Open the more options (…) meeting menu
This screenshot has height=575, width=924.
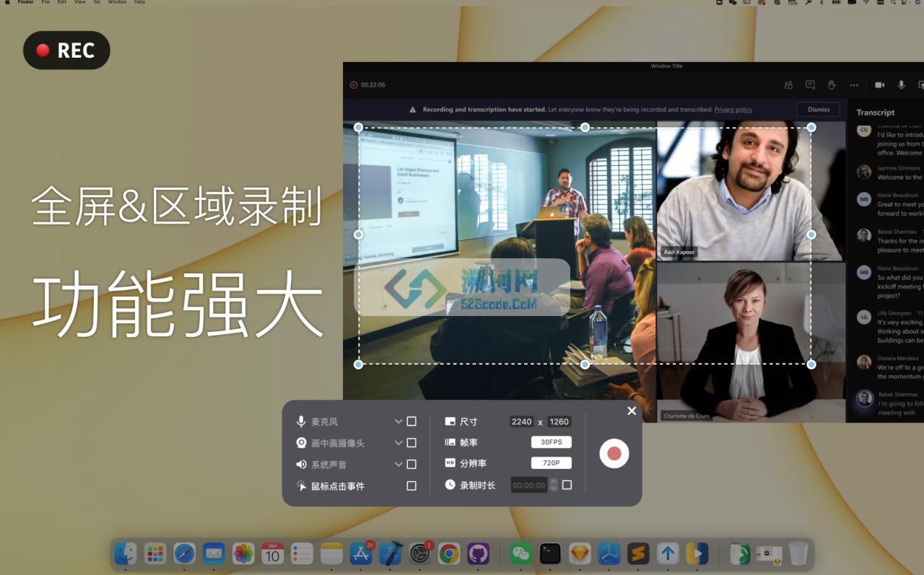click(854, 85)
